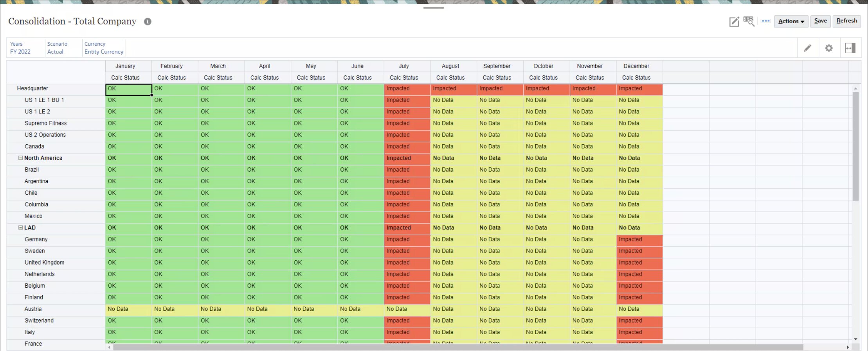
Task: Collapse the LAD entity group
Action: click(20, 227)
